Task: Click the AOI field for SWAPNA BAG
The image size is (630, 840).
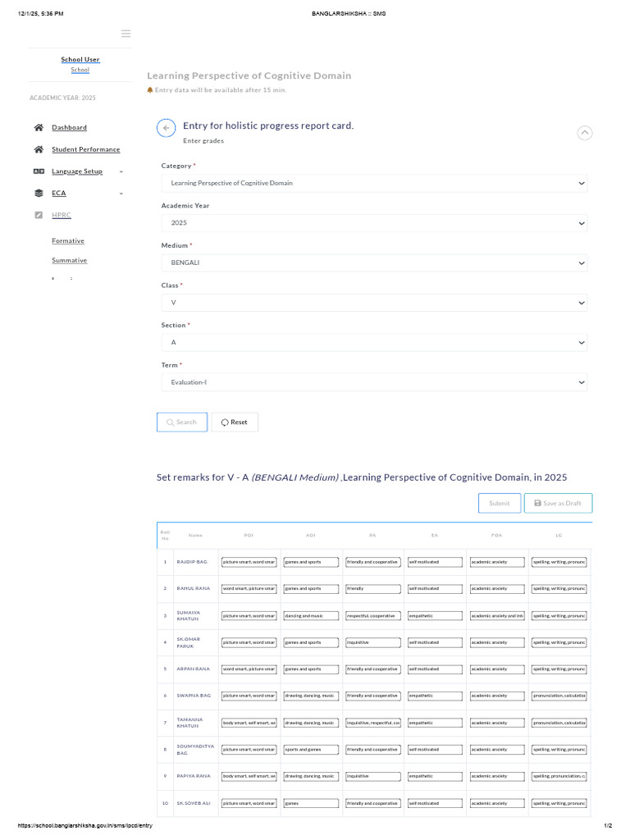Action: (311, 696)
